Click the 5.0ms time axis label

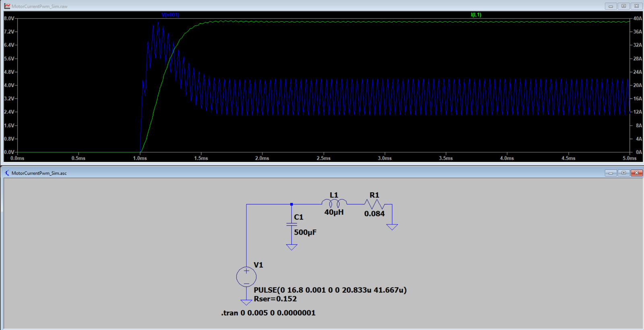click(x=630, y=158)
